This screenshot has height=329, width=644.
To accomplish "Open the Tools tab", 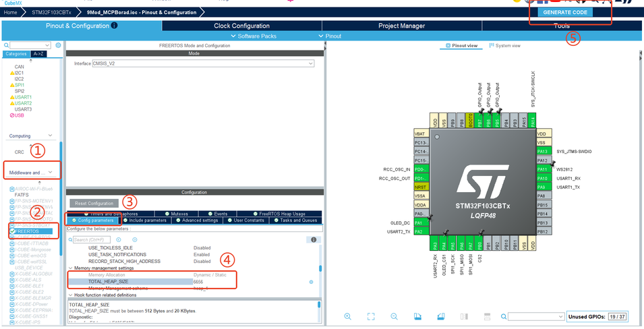I will [x=561, y=26].
